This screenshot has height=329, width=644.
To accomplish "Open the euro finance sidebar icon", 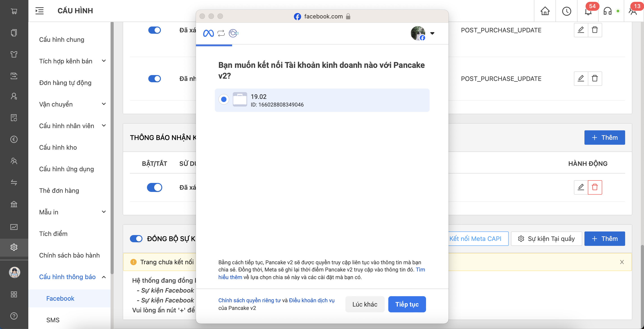I will coord(14,139).
